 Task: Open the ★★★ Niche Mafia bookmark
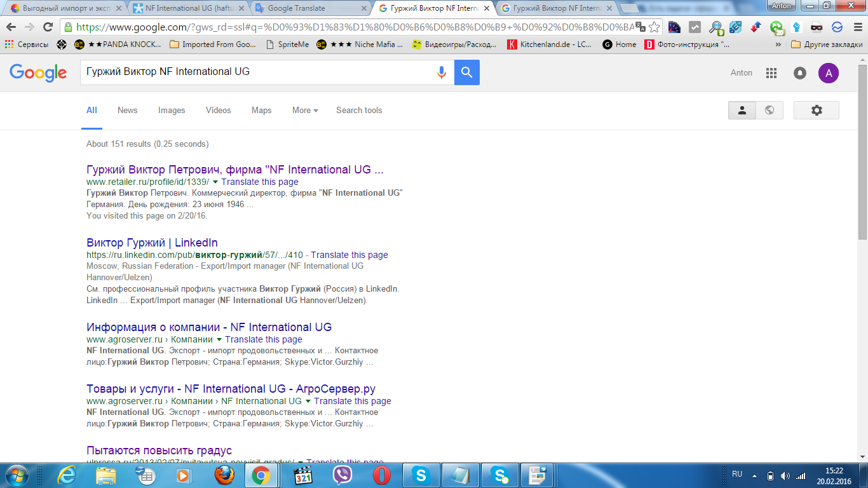(360, 44)
